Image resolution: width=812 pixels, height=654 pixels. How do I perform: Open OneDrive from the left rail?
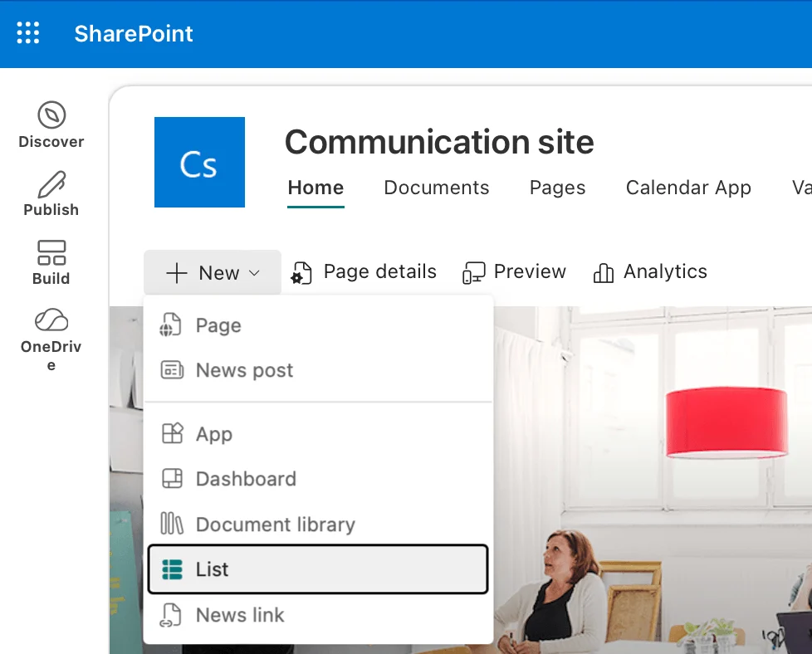click(51, 339)
